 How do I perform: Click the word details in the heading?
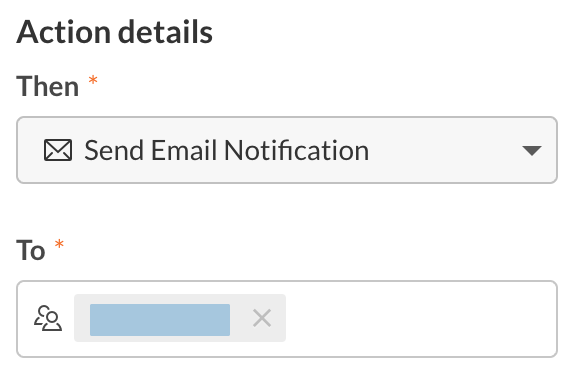click(x=165, y=32)
